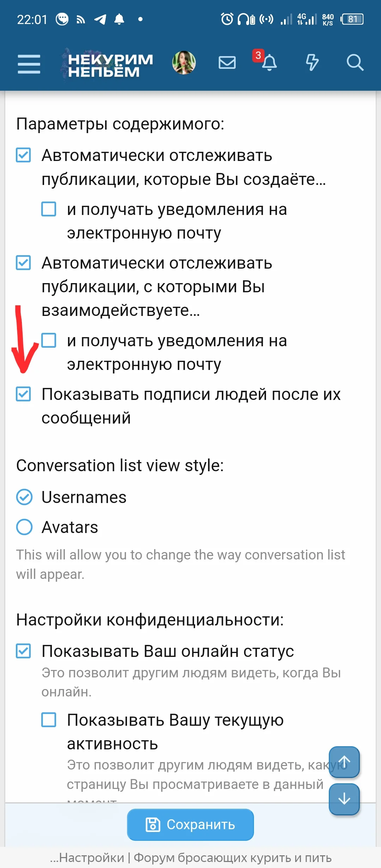
Task: Enable Показывать Вашу текущую активность
Action: point(49,720)
